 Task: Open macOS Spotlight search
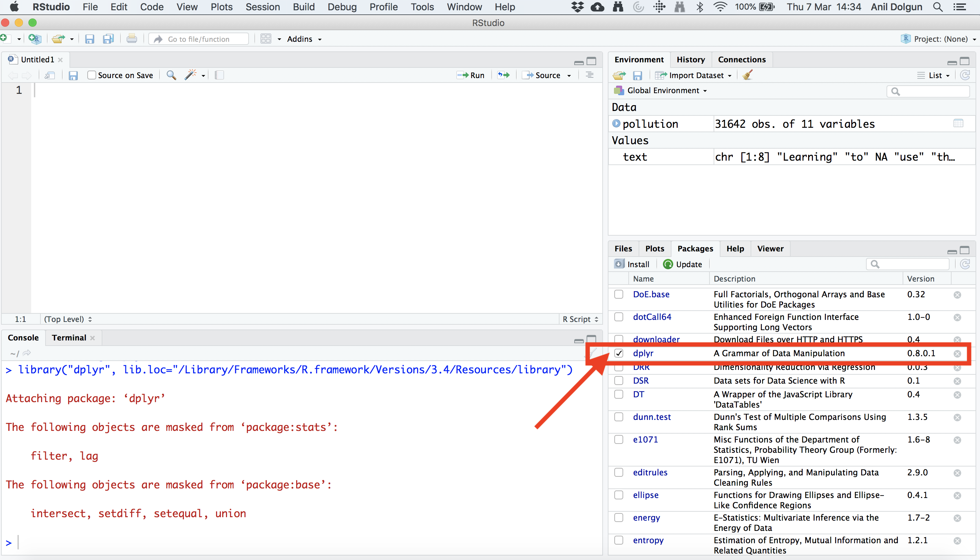(938, 7)
